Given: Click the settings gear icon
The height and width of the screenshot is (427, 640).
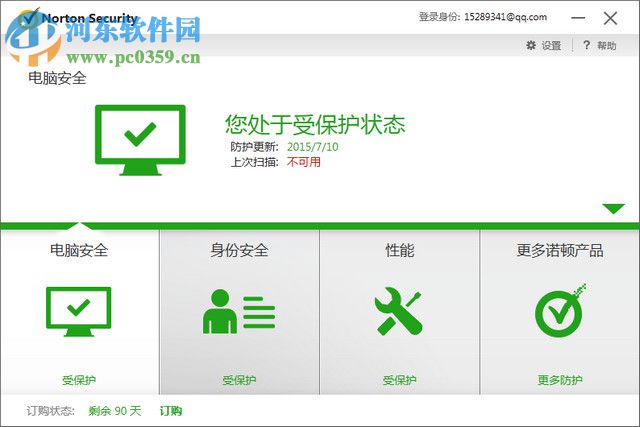Looking at the screenshot, I should tap(531, 45).
